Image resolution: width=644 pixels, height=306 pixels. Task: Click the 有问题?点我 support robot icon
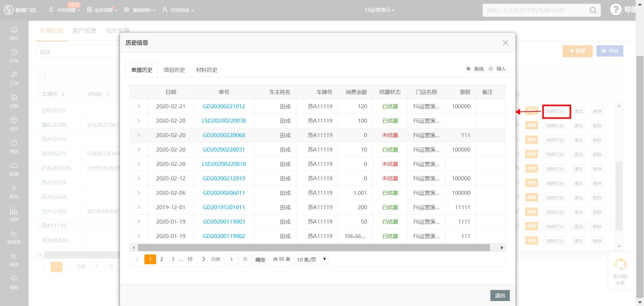point(621,264)
